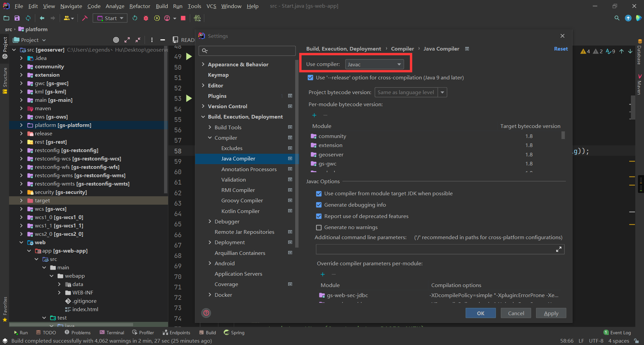Click the Synchronize refresh icon
The image size is (644, 345).
(x=28, y=18)
